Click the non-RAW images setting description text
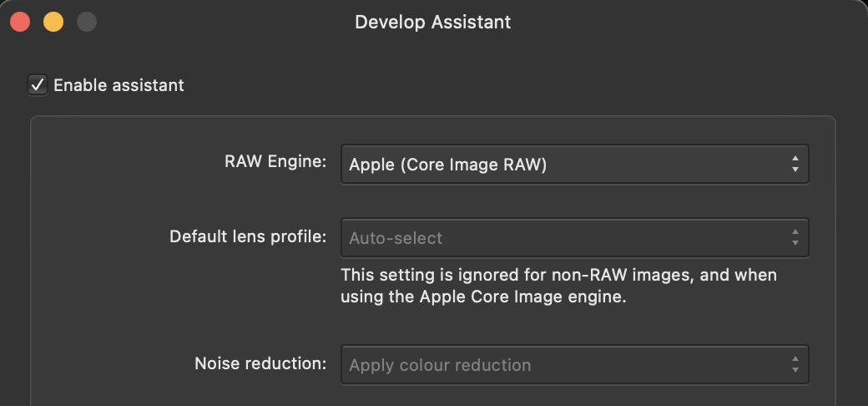Screen dimensions: 868x406 click(x=558, y=286)
